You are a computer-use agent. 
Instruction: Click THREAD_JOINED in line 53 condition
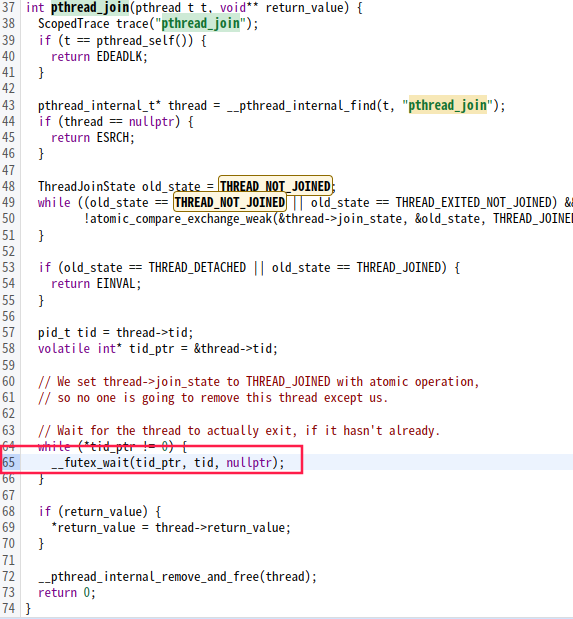pos(399,268)
